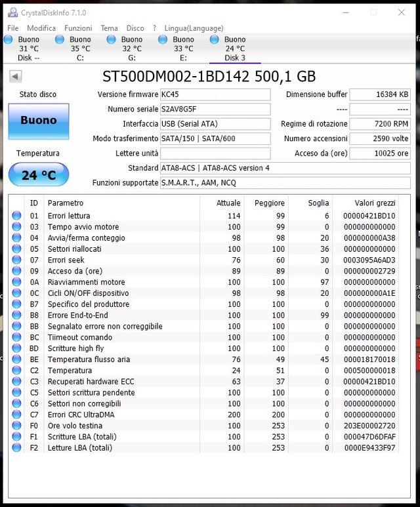This screenshot has width=420, height=507.
Task: Click the status orb for Segnalato errore non correggibile
Action: pyautogui.click(x=16, y=326)
